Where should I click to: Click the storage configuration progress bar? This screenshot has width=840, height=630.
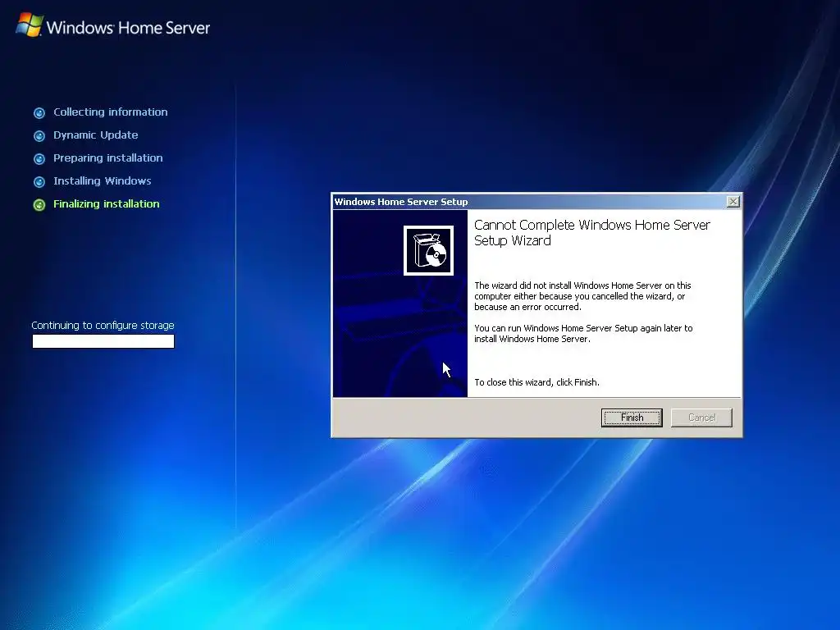pos(103,341)
